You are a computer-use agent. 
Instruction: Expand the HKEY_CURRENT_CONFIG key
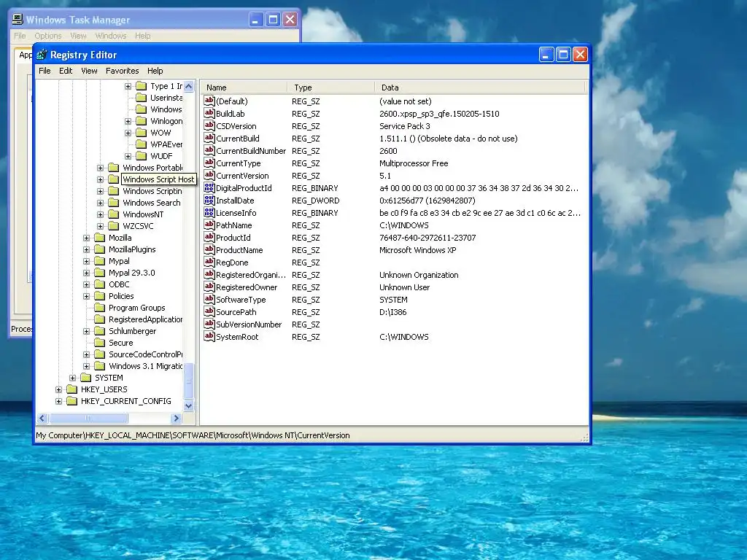click(58, 401)
